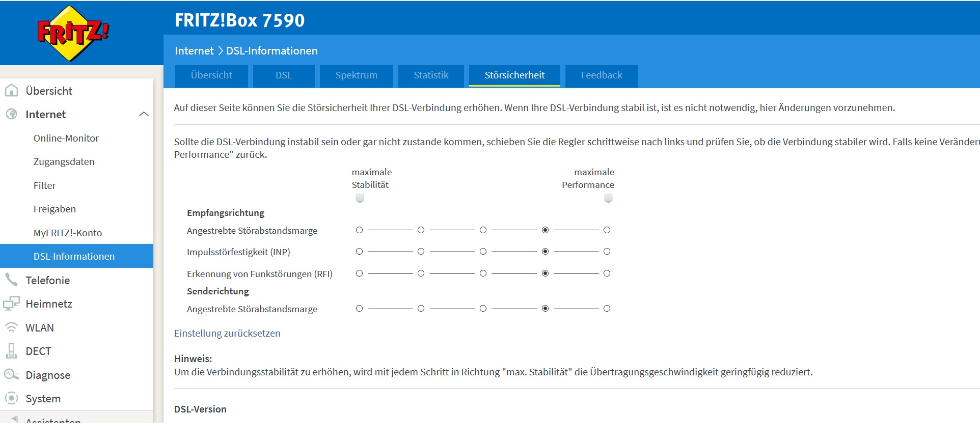
Task: Open MyFRITZ!-Konto page
Action: pos(68,233)
